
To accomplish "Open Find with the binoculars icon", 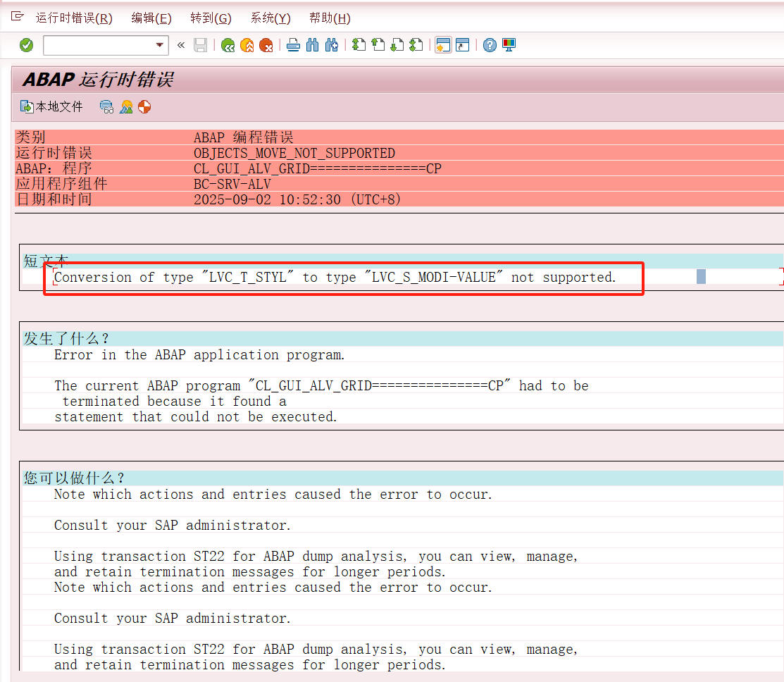I will click(313, 46).
